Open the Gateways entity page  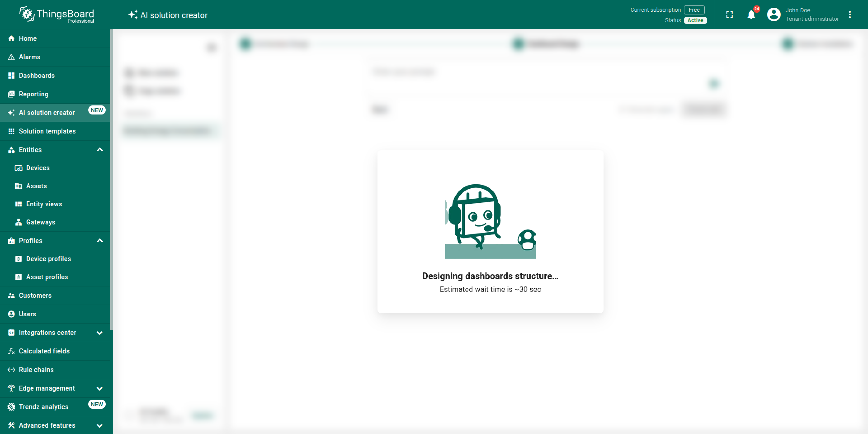click(40, 222)
